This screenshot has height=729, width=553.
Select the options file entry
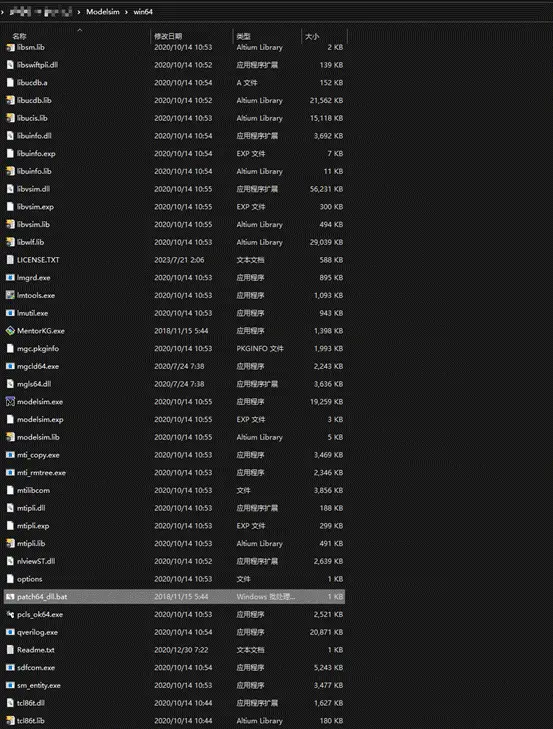pyautogui.click(x=174, y=579)
